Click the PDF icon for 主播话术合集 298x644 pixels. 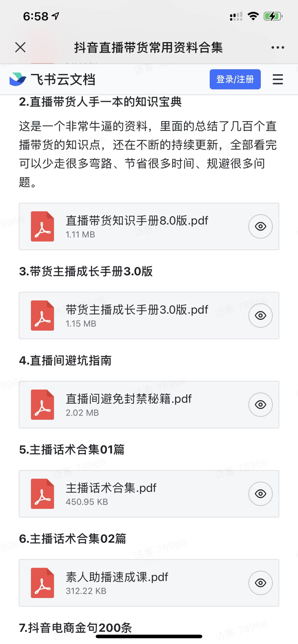coord(42,494)
